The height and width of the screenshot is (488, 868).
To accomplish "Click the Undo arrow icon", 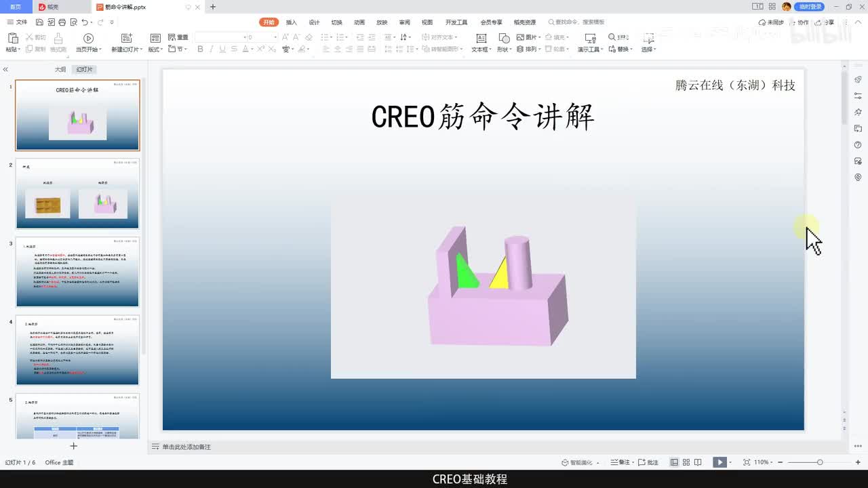I will pos(85,22).
